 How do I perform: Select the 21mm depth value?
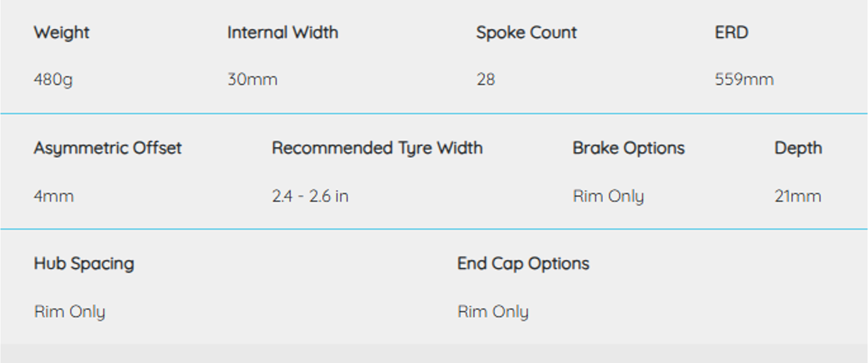797,196
